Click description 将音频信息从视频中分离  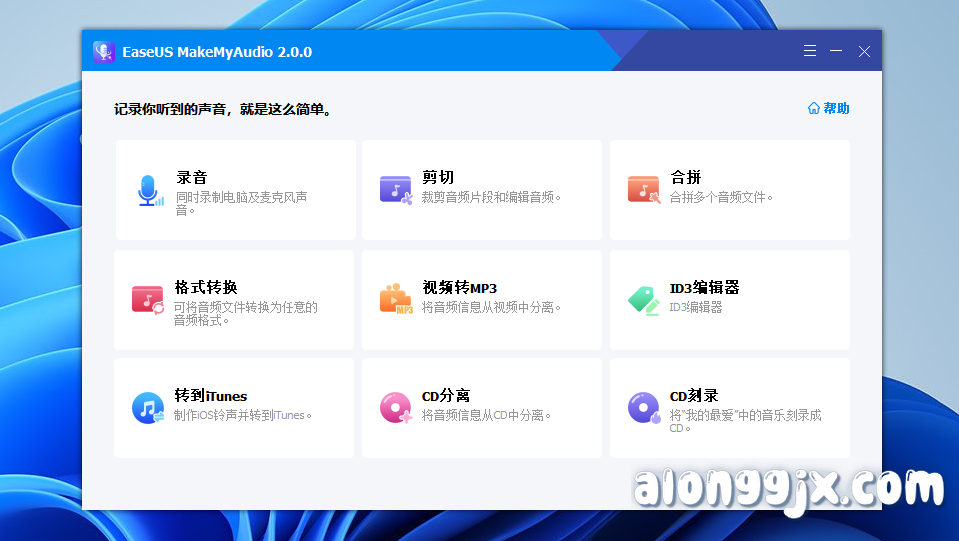coord(491,307)
